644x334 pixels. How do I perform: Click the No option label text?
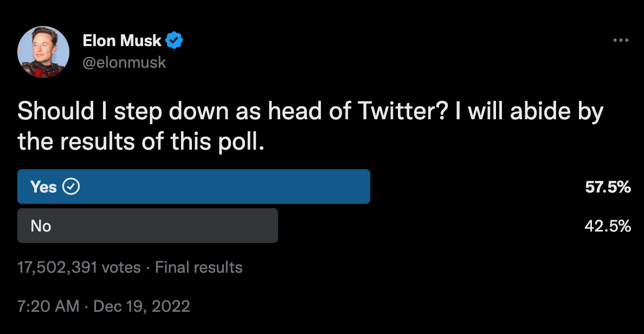tap(41, 226)
